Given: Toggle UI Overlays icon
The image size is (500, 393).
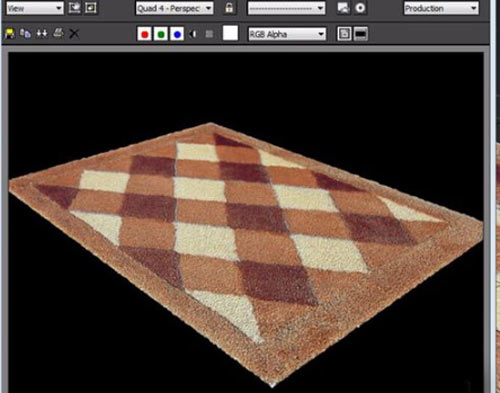Looking at the screenshot, I should click(x=344, y=34).
